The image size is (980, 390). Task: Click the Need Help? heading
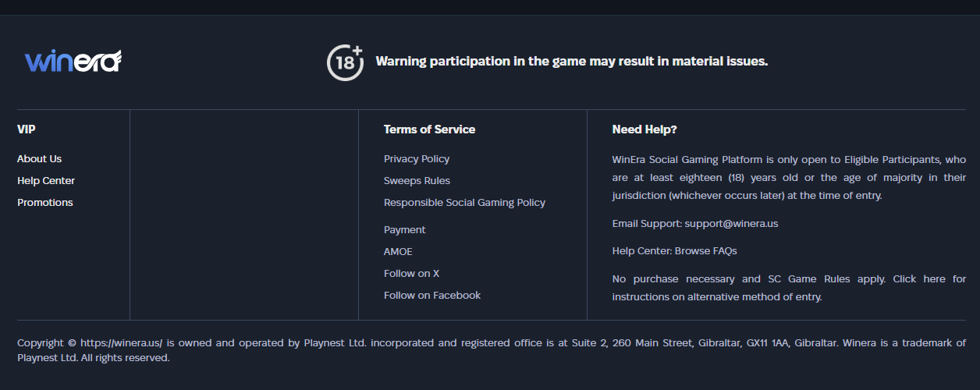(x=644, y=129)
